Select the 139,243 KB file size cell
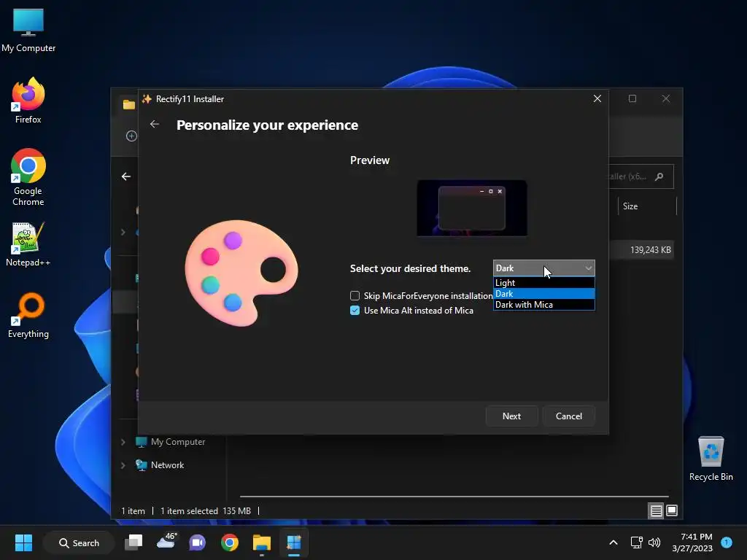Screen dimensions: 747x560 click(650, 250)
